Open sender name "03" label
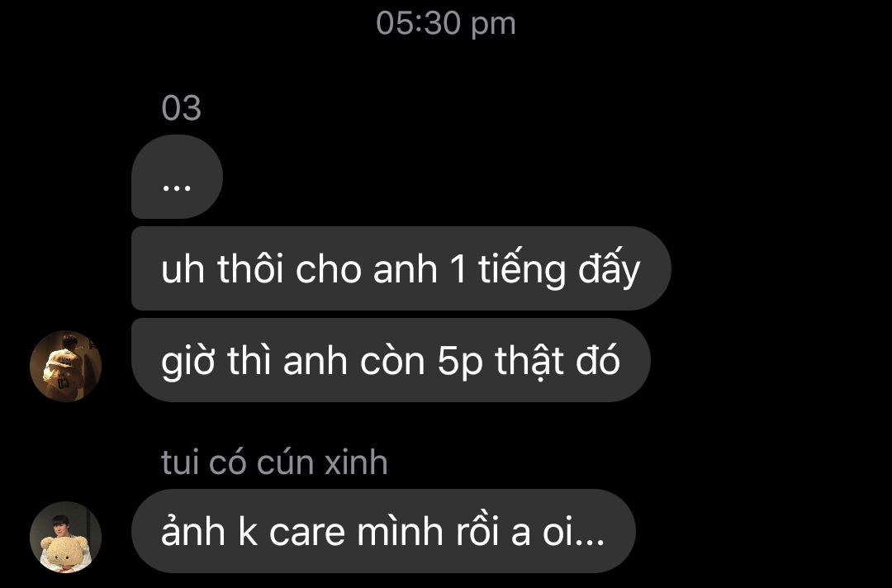The height and width of the screenshot is (588, 892). click(182, 108)
